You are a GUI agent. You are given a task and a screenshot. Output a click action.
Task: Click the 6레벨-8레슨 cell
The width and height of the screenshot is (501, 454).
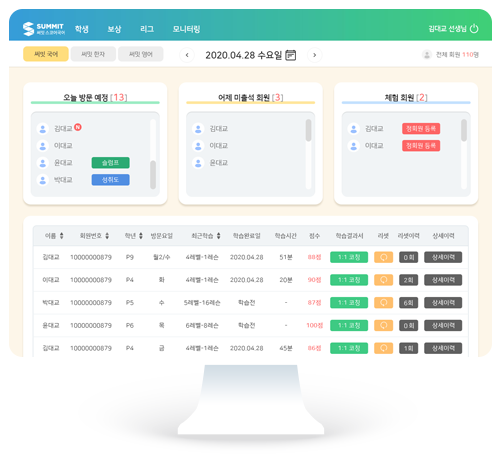202,325
